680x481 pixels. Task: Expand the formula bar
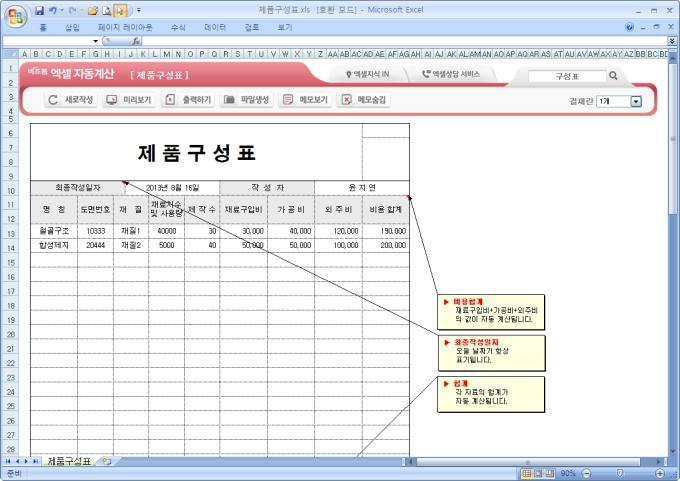(x=672, y=41)
